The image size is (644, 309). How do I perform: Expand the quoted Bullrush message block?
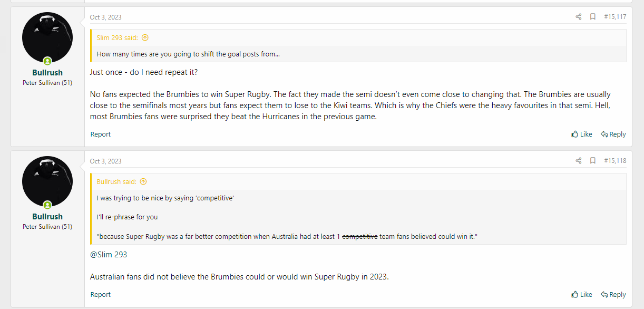359,217
